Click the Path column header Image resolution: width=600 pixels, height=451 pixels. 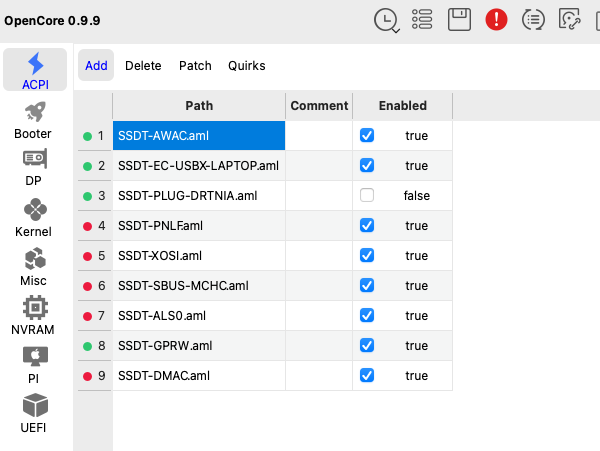click(199, 105)
